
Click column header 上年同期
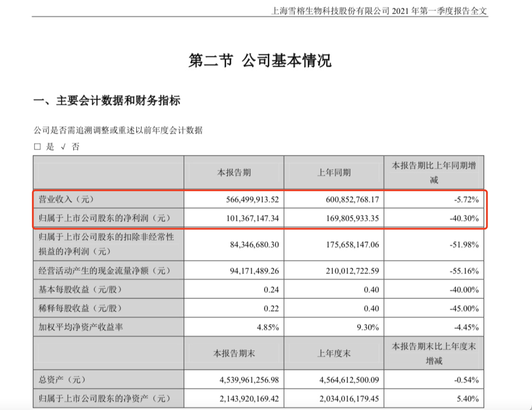coord(334,172)
